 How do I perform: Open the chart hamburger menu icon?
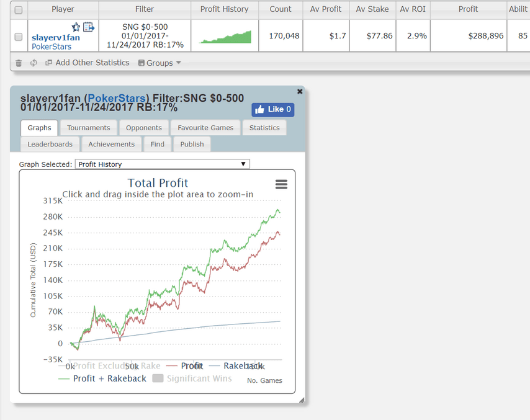click(x=281, y=184)
